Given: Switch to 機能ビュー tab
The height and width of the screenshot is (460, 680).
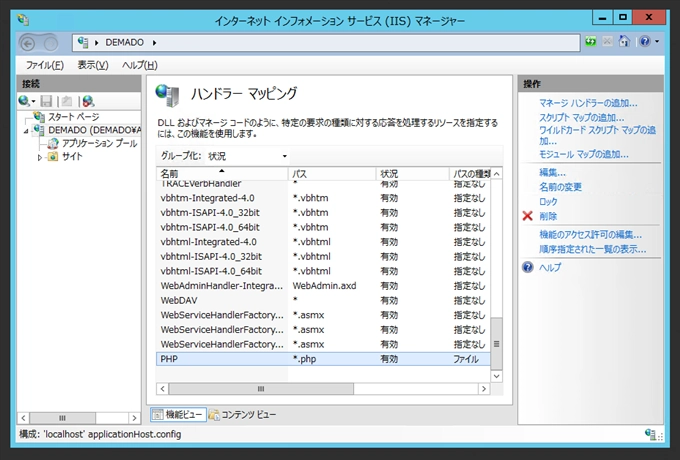Looking at the screenshot, I should click(x=178, y=415).
